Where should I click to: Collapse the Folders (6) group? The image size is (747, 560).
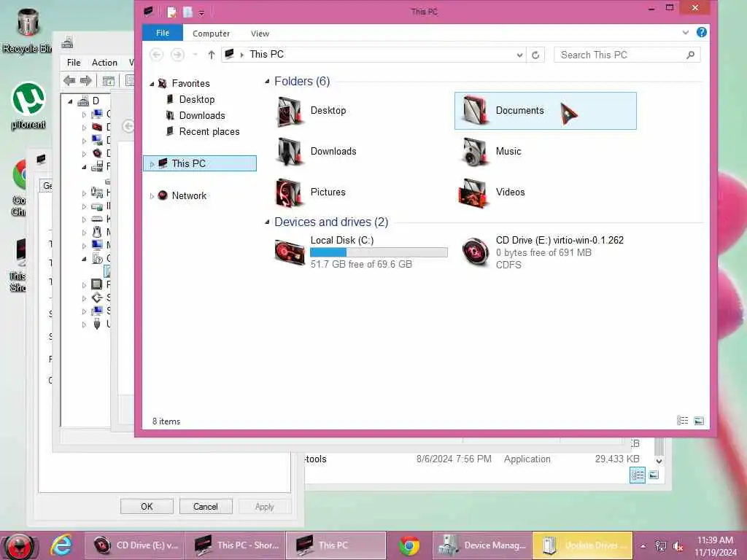[x=267, y=82]
